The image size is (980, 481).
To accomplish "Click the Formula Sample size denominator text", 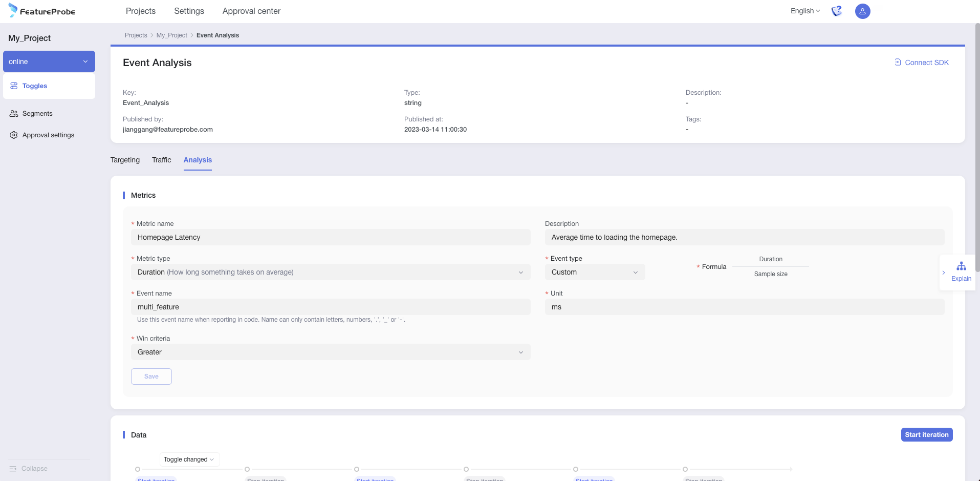I will pyautogui.click(x=771, y=274).
